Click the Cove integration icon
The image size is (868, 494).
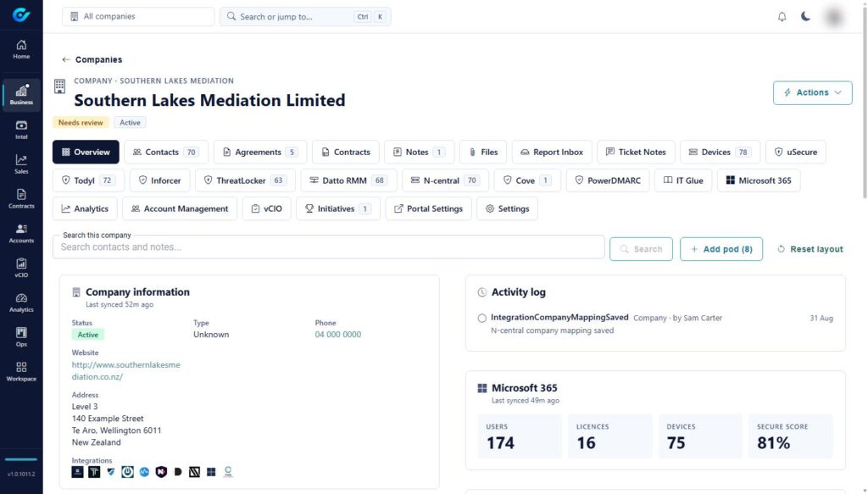click(x=228, y=472)
